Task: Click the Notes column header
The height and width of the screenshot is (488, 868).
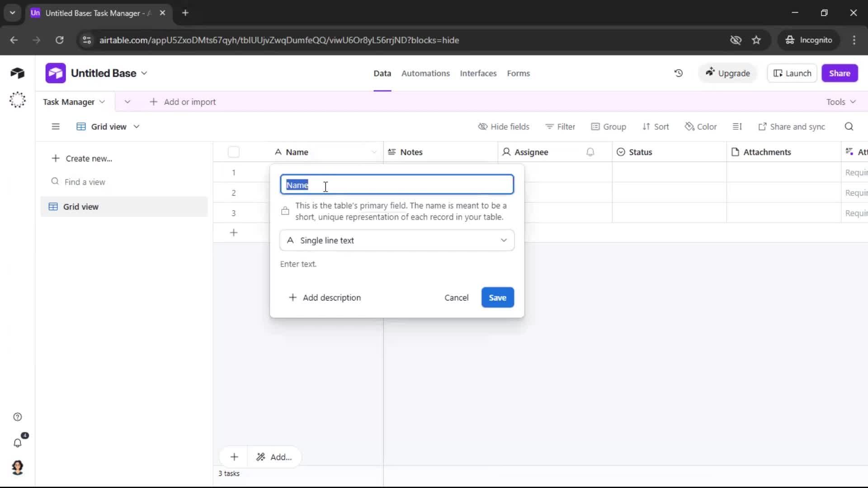Action: point(440,152)
